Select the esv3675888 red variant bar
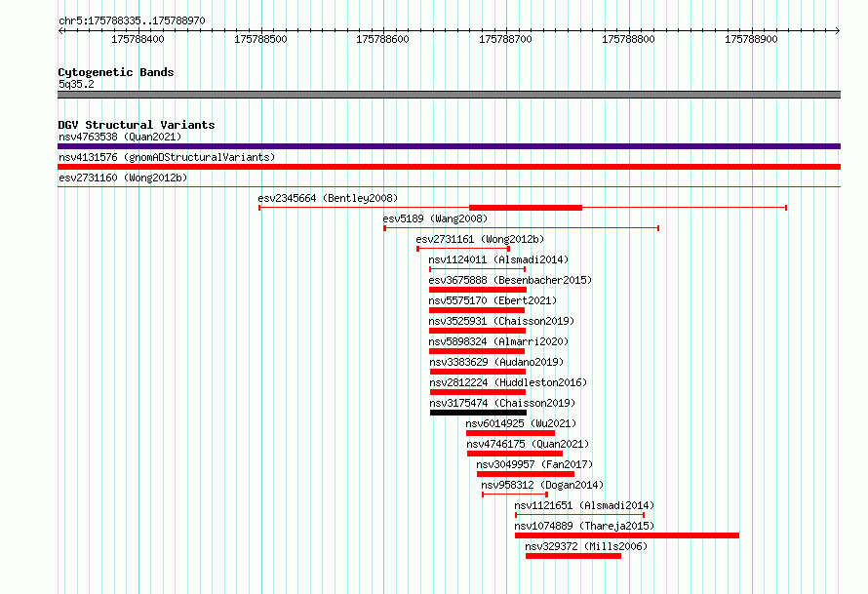 click(478, 290)
